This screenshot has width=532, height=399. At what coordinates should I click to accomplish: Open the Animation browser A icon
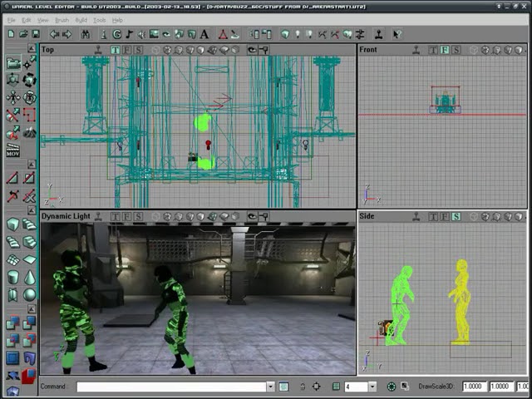click(x=204, y=34)
